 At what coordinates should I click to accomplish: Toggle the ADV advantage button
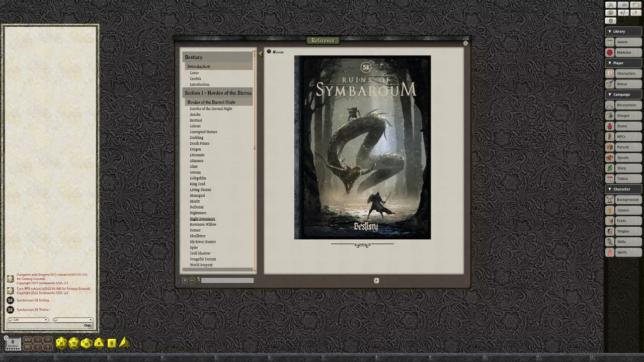(28, 340)
